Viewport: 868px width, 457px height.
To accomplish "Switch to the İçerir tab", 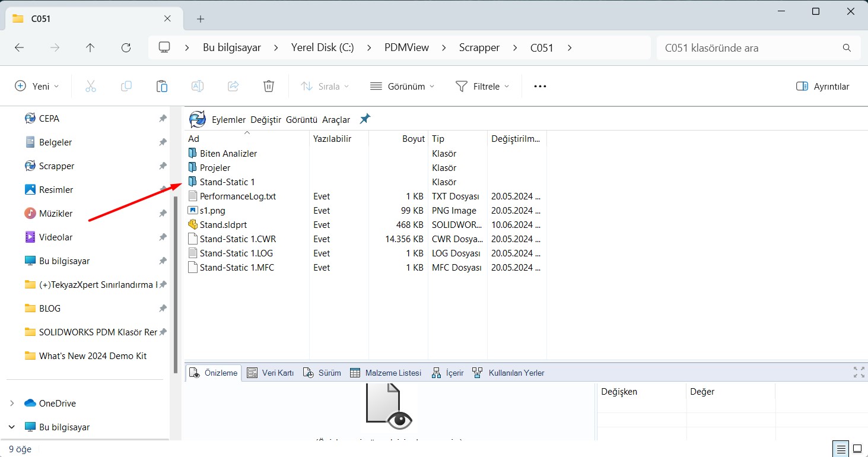I will [x=447, y=373].
